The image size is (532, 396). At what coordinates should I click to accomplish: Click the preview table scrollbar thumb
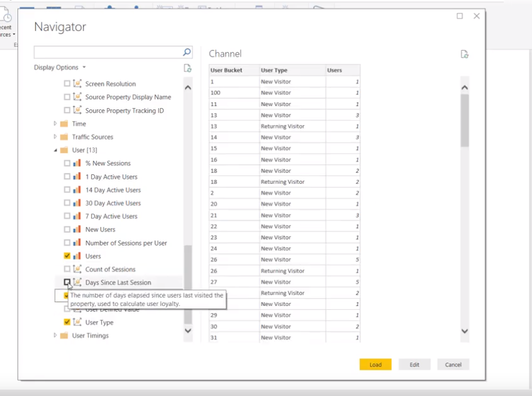click(x=464, y=120)
